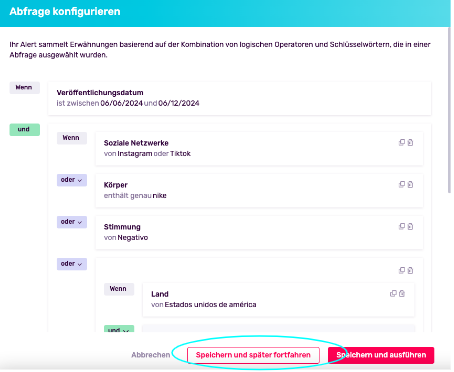This screenshot has height=372, width=454.
Task: Click the green und operator label
Action: click(x=25, y=130)
